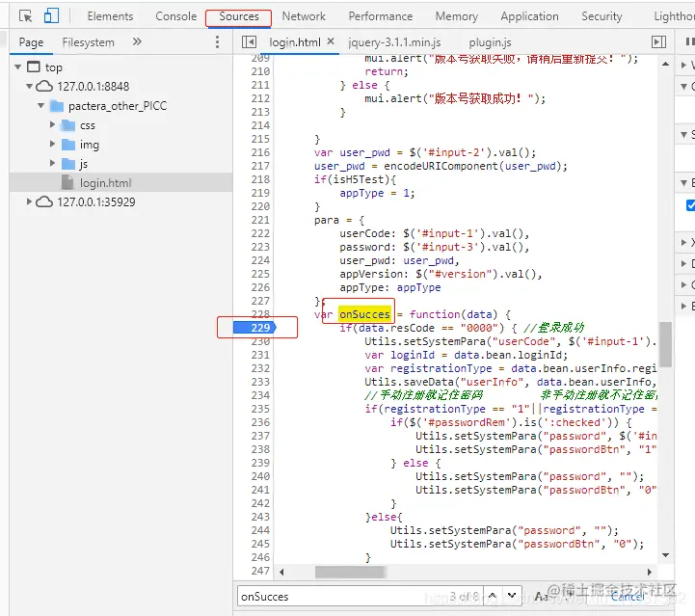The image size is (695, 616).
Task: Click the pause script execution icon
Action: 689,41
